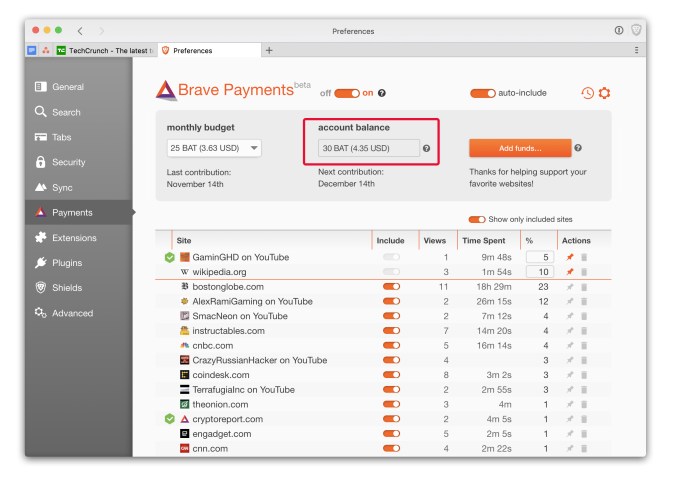Click the pin icon for wikipedia.org row
The width and height of the screenshot is (680, 498).
[x=570, y=272]
